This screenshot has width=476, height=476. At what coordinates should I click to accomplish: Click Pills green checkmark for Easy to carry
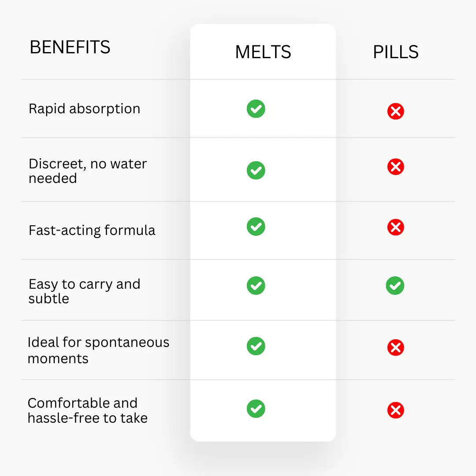pos(395,286)
